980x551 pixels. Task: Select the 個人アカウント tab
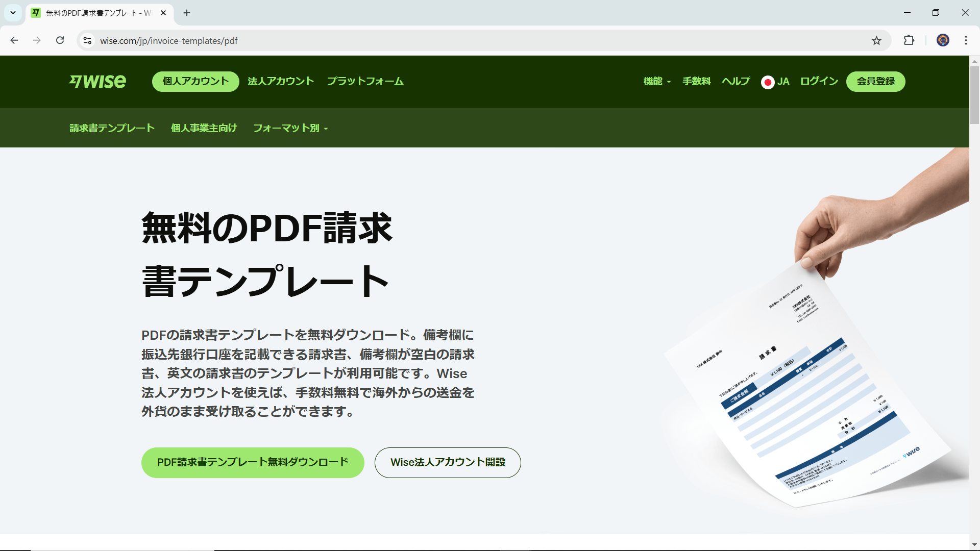[195, 82]
